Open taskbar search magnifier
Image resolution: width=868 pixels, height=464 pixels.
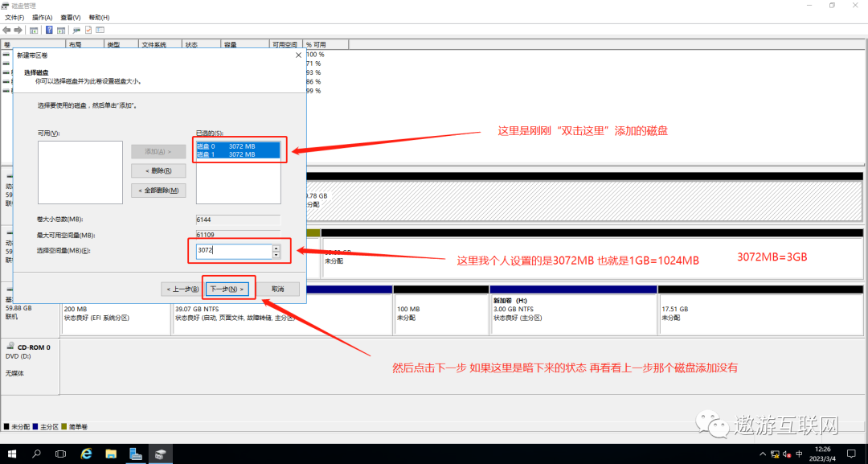[36, 454]
